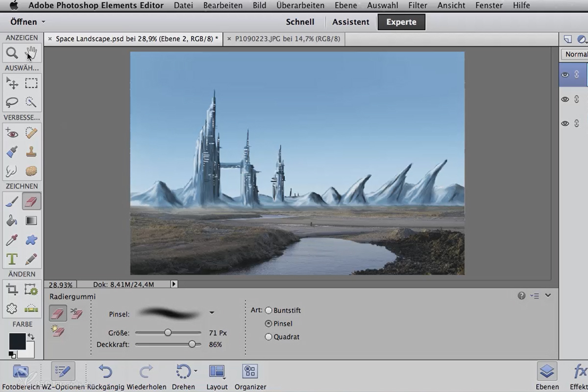Choose the Background Eraser in tool options
The image size is (588, 392).
click(76, 313)
